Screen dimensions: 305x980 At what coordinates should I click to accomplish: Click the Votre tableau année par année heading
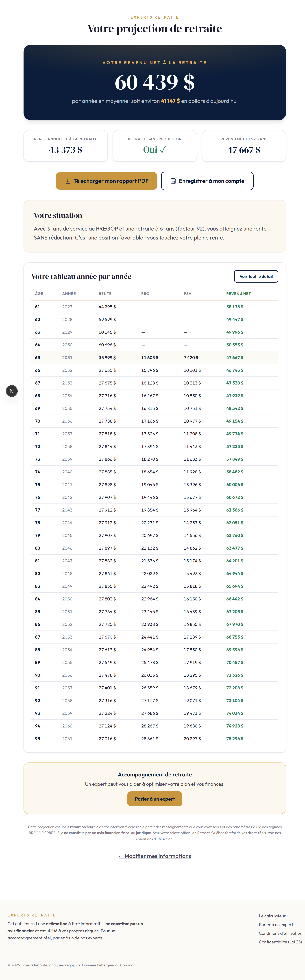tap(81, 277)
